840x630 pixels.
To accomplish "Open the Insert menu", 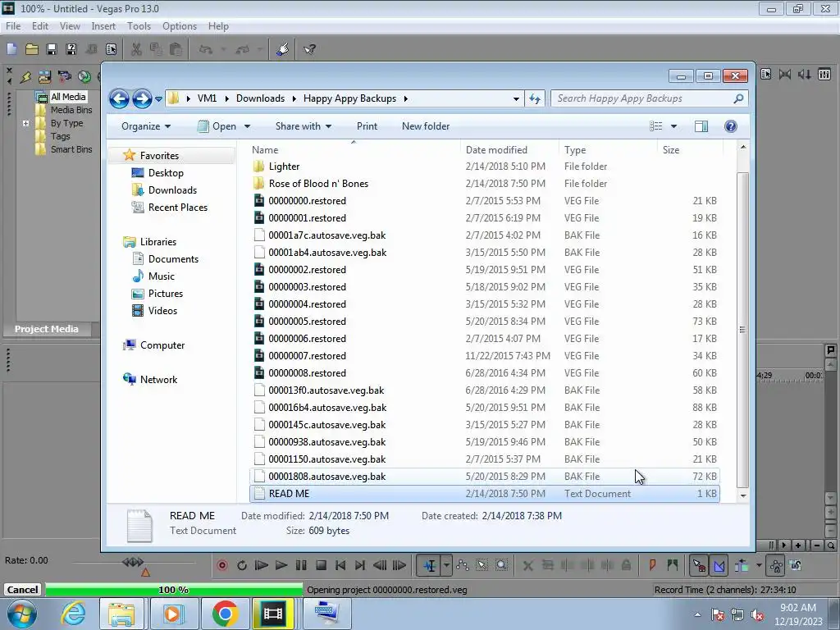I will [x=103, y=25].
